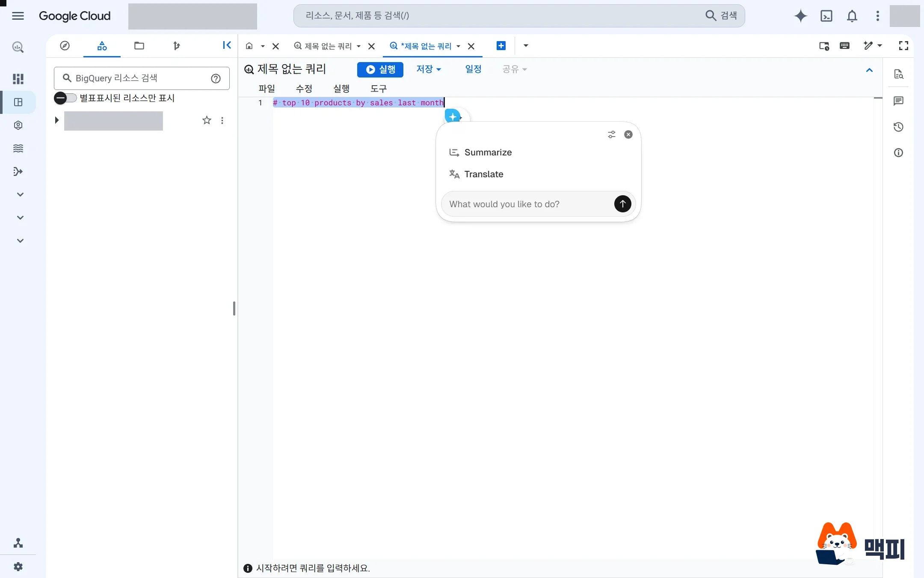Open the info icon on right rail
The width and height of the screenshot is (924, 578).
(898, 152)
